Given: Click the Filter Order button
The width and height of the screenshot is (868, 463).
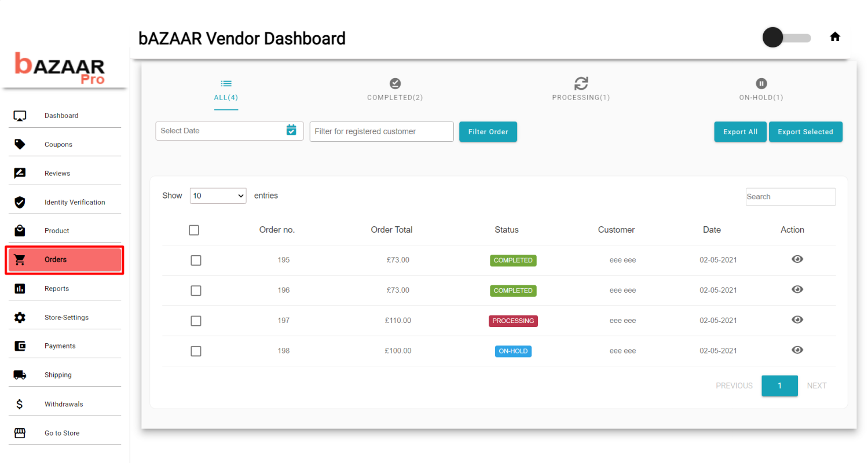Looking at the screenshot, I should tap(488, 131).
